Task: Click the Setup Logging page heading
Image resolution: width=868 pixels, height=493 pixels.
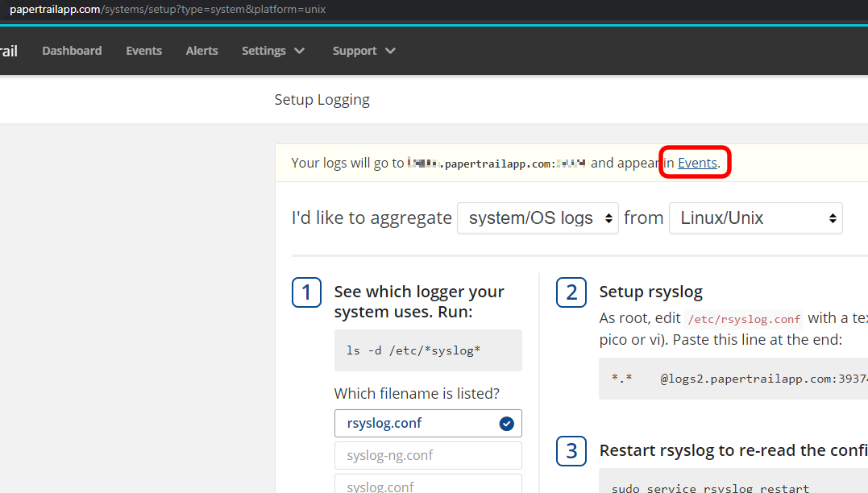Action: [322, 100]
